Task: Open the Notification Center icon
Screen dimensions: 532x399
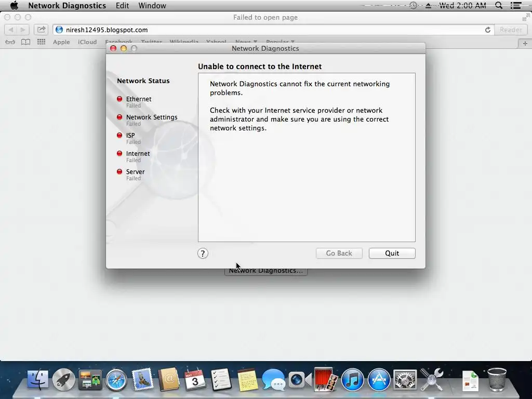Action: click(x=516, y=5)
